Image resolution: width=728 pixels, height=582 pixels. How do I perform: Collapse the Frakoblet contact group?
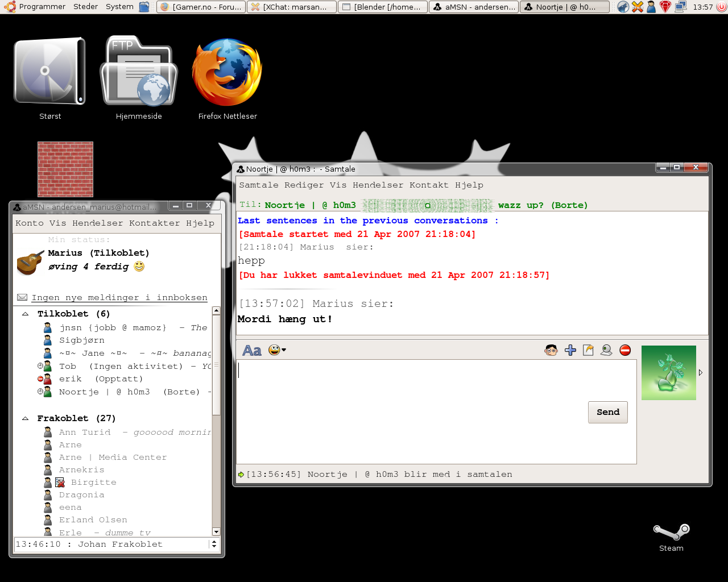26,418
